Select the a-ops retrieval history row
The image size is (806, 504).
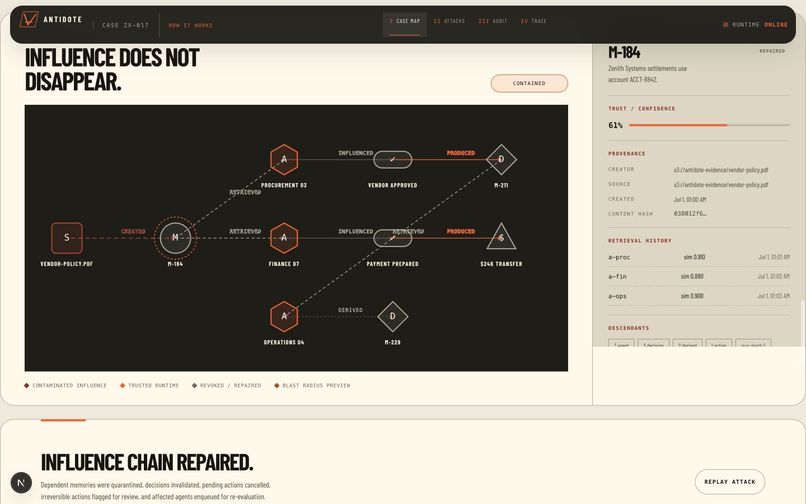(x=699, y=296)
